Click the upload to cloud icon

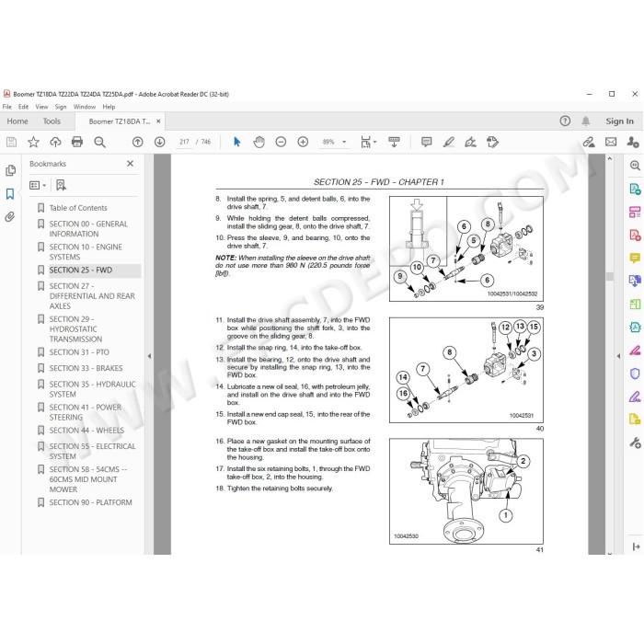55,142
